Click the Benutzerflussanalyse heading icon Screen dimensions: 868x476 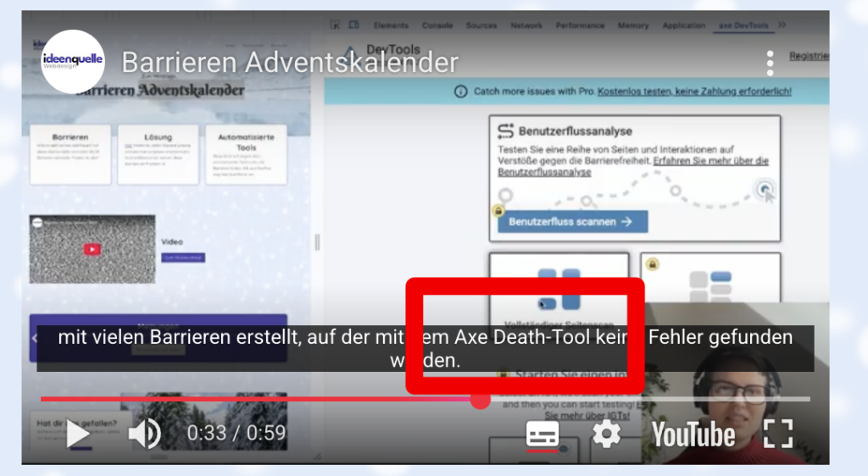[x=505, y=131]
